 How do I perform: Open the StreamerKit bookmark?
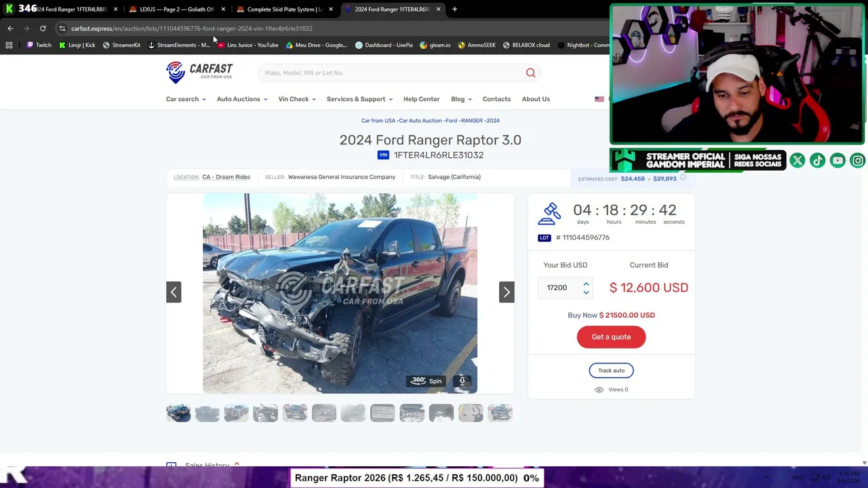(x=121, y=45)
